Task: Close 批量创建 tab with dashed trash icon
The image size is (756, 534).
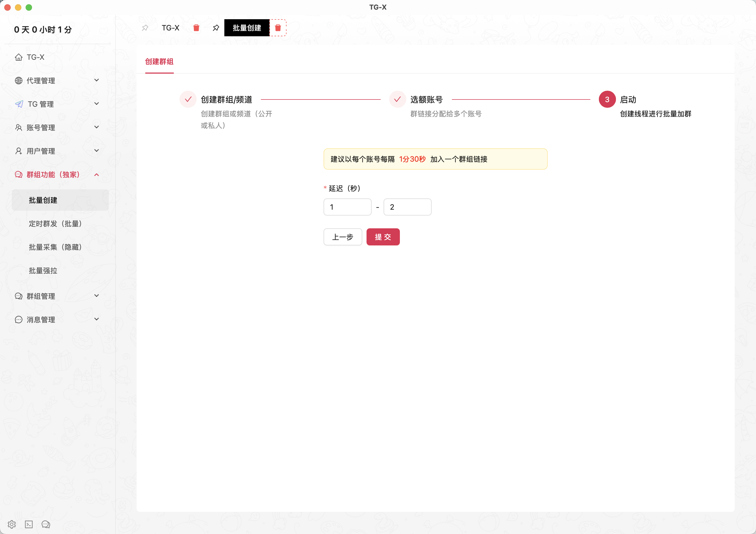Action: 278,28
